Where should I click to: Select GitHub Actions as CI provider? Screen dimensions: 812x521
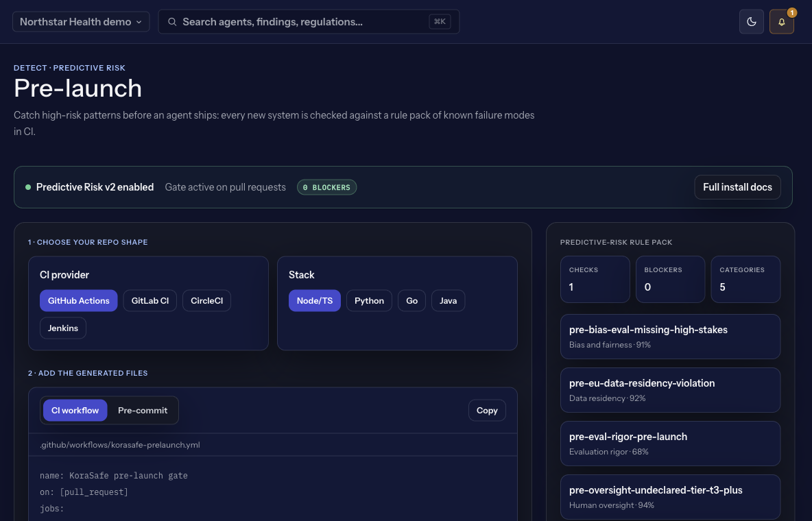tap(79, 300)
